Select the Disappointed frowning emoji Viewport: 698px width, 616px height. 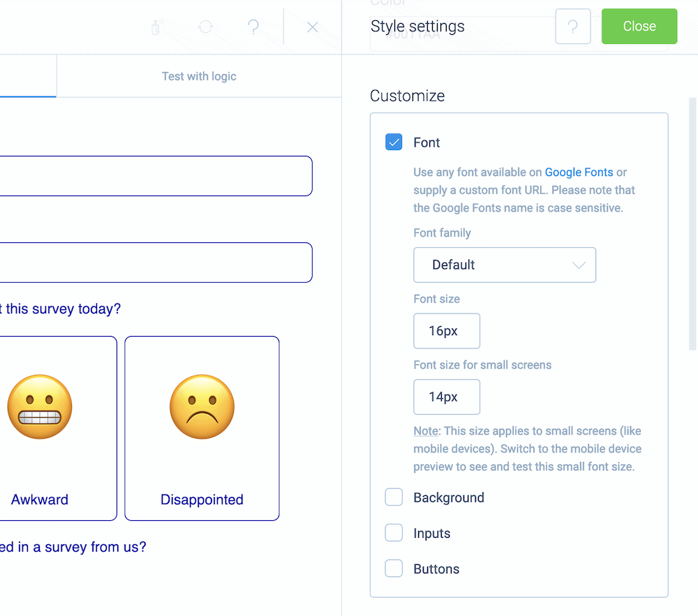coord(202,406)
